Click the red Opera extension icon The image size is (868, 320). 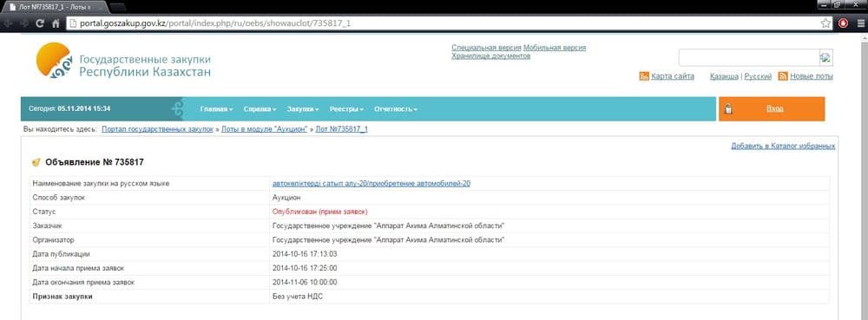click(x=843, y=23)
